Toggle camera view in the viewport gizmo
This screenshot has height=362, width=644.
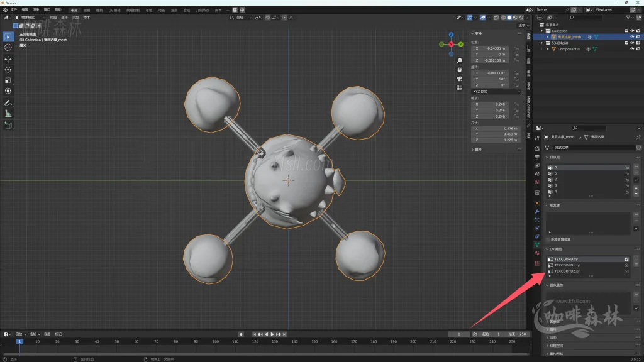[460, 79]
